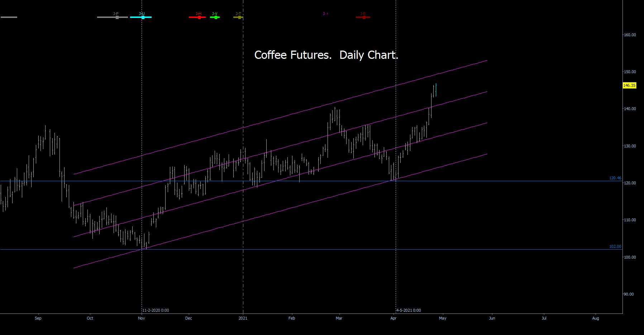The height and width of the screenshot is (335, 644).
Task: Click the Aug label on time axis
Action: point(596,318)
